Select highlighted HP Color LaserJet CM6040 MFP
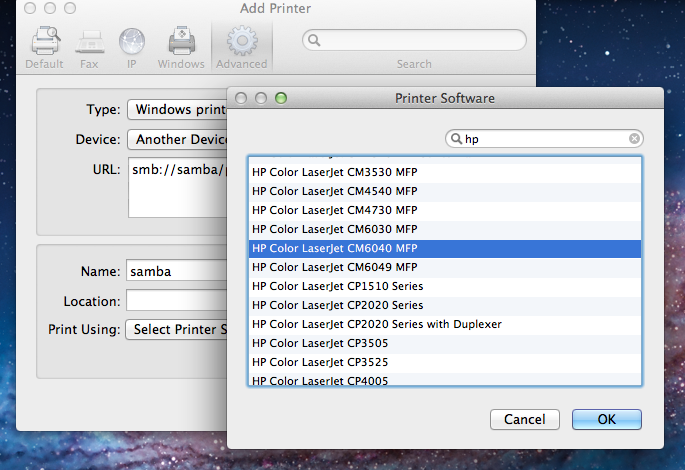 click(445, 248)
